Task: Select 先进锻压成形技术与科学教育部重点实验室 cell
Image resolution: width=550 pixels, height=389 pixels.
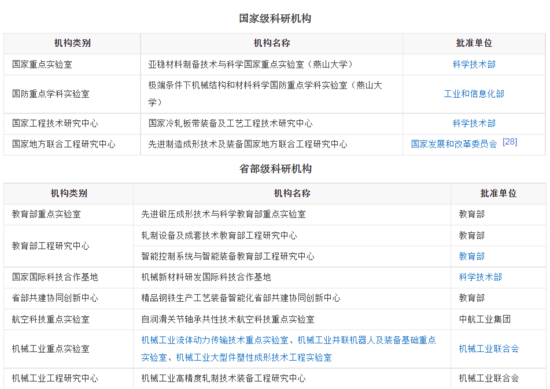Action: [292, 214]
